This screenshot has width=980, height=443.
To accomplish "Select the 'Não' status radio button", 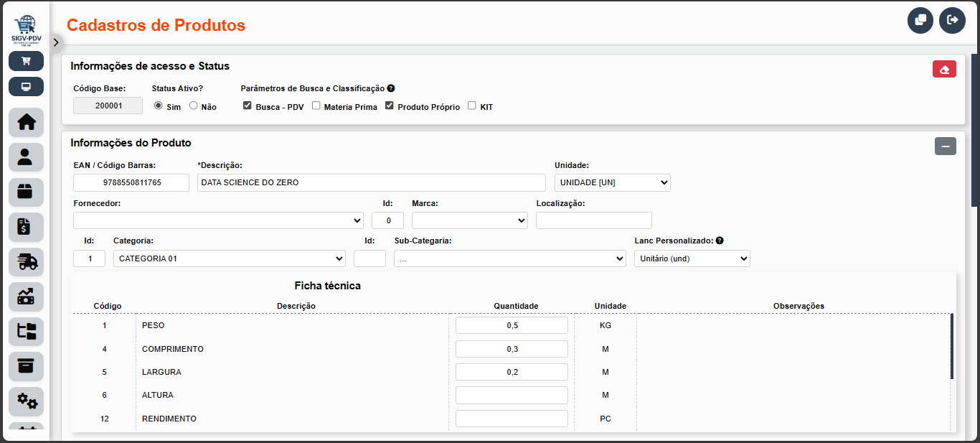I will (194, 106).
